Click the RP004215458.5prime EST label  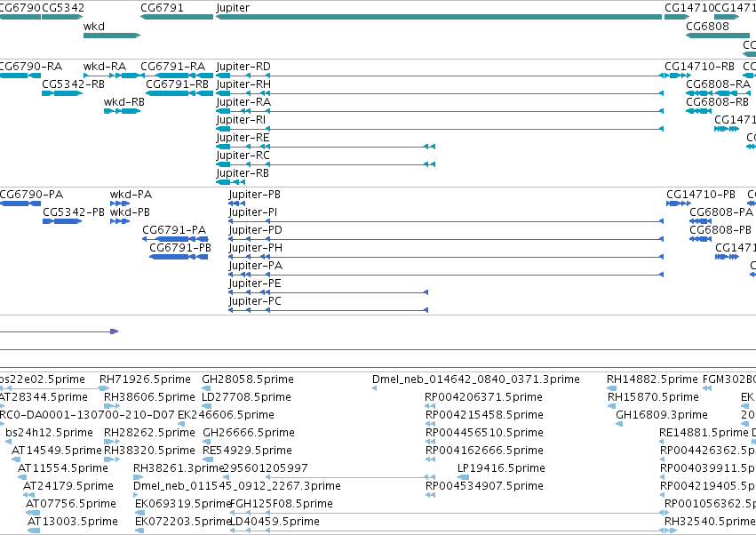pyautogui.click(x=484, y=415)
